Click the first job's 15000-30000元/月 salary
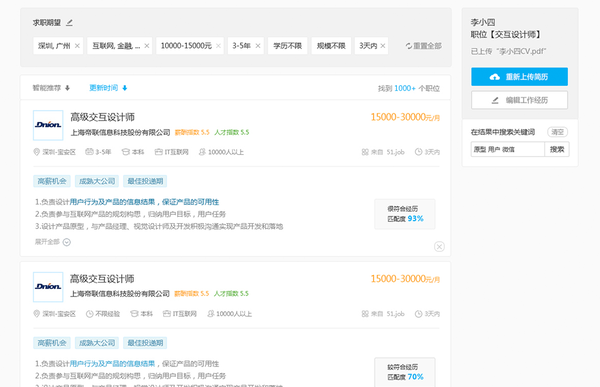Image resolution: width=600 pixels, height=387 pixels. click(x=405, y=117)
